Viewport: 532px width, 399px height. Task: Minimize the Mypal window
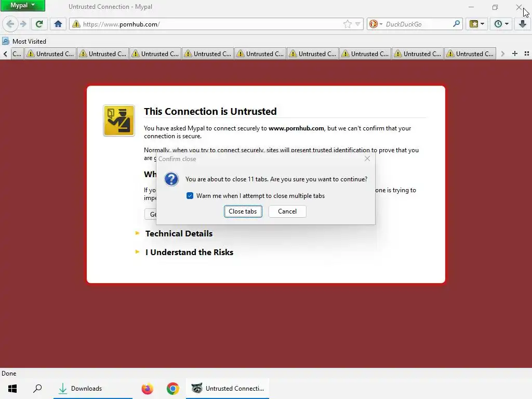click(471, 7)
